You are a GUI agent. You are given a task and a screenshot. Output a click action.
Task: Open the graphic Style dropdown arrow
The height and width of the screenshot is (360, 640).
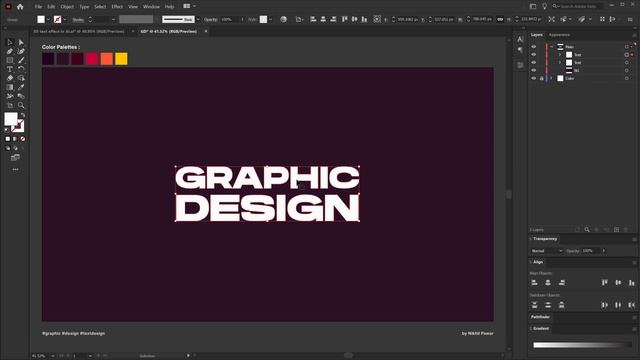270,19
